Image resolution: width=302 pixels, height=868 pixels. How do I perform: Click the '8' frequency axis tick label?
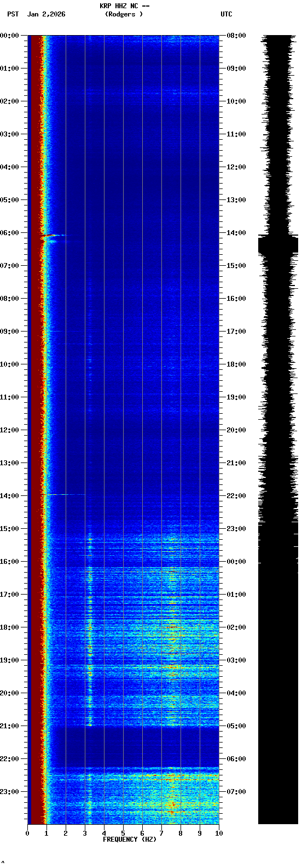(181, 833)
